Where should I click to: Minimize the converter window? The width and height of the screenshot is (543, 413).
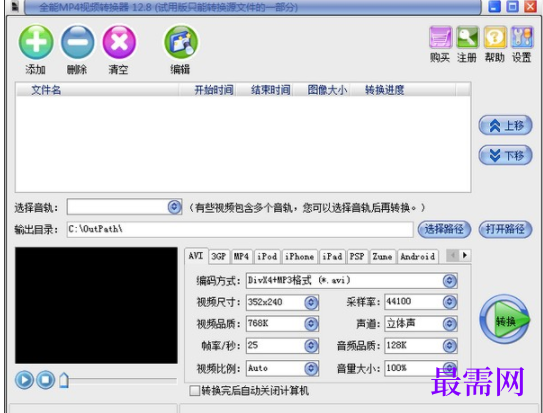495,6
